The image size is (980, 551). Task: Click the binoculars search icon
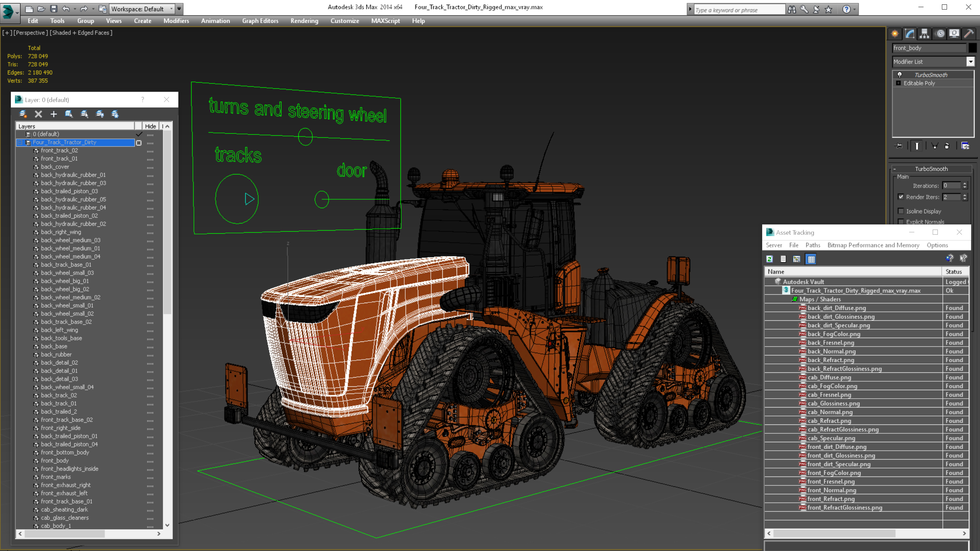[x=792, y=10]
